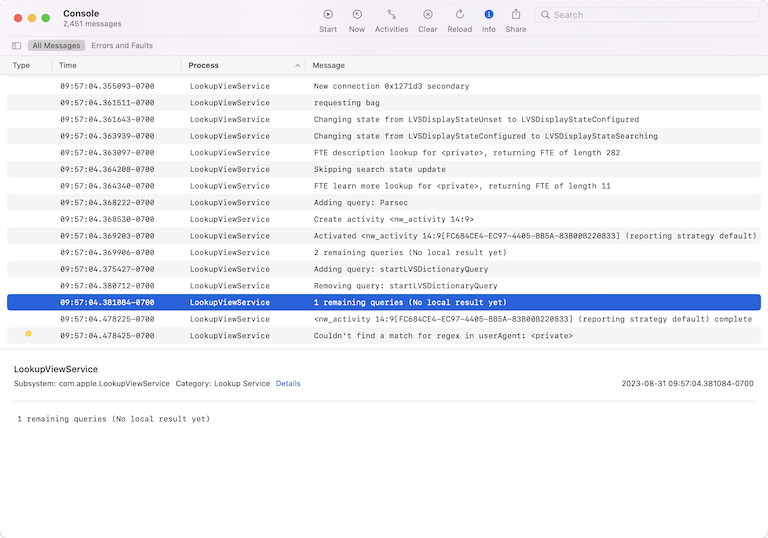Click timestamp 09:57:04.375427-0700

click(x=107, y=269)
